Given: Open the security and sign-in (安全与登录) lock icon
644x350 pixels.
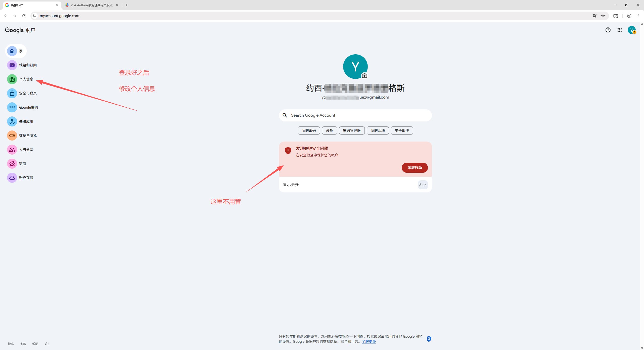Looking at the screenshot, I should click(x=12, y=93).
